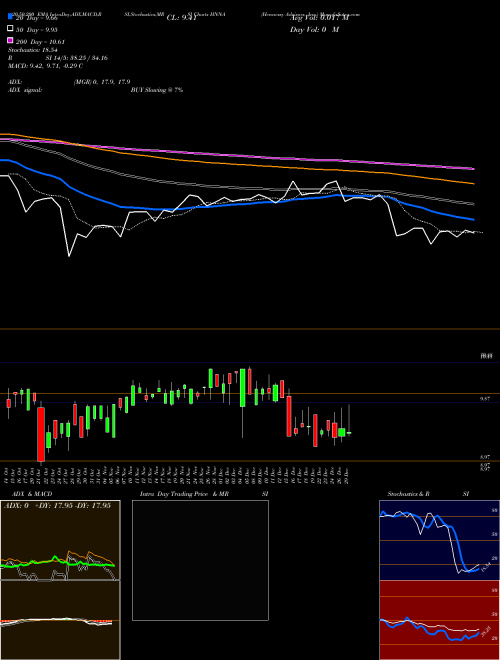Click the 'Stochastics: 18.54' readout

click(x=32, y=50)
